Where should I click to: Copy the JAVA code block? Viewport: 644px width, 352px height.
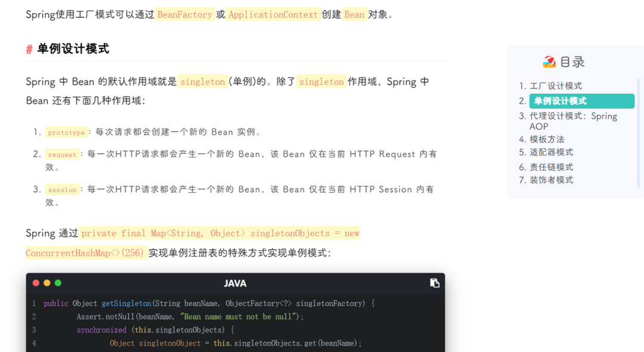point(435,283)
